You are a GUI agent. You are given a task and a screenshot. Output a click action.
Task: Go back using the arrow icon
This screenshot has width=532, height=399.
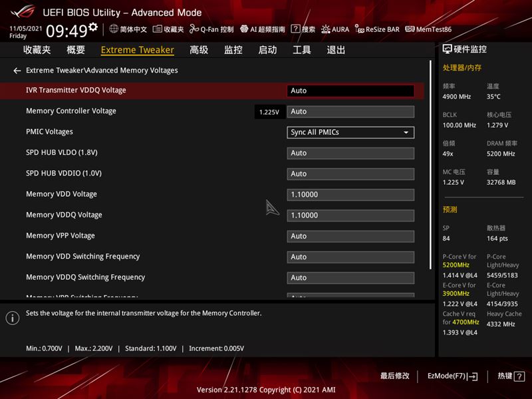pos(17,70)
